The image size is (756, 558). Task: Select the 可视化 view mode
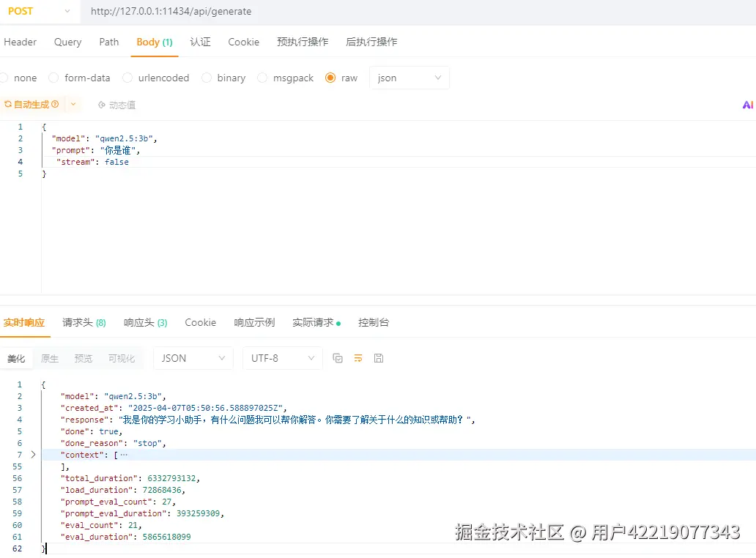122,359
